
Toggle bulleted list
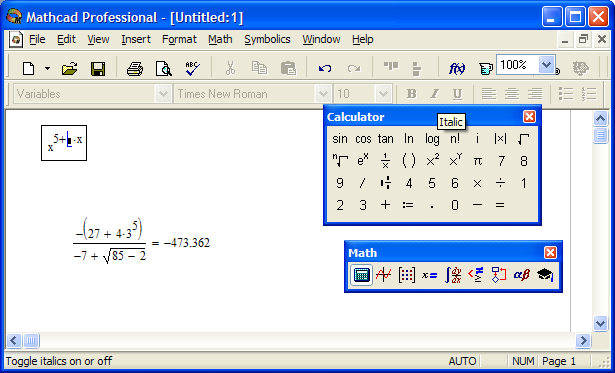coord(566,94)
